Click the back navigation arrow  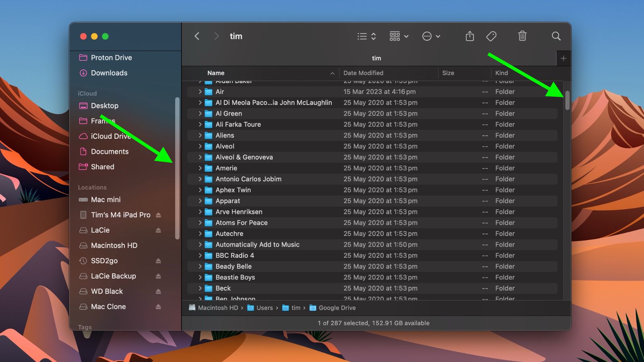197,36
